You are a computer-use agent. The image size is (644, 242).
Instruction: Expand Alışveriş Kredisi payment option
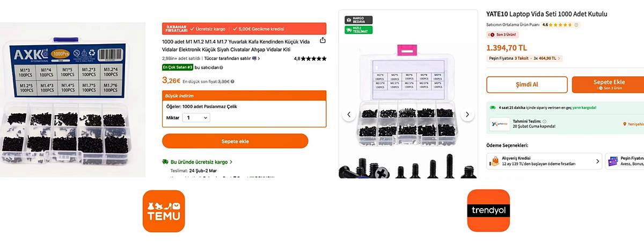point(544,161)
